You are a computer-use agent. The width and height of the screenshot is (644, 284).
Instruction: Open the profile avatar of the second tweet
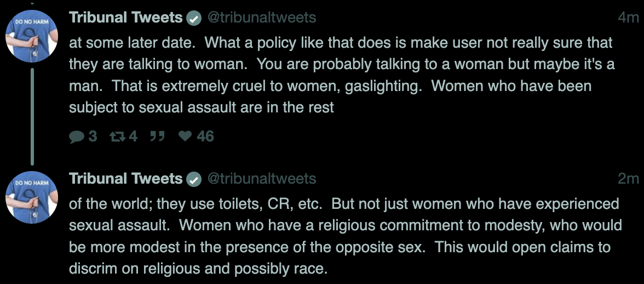32,197
